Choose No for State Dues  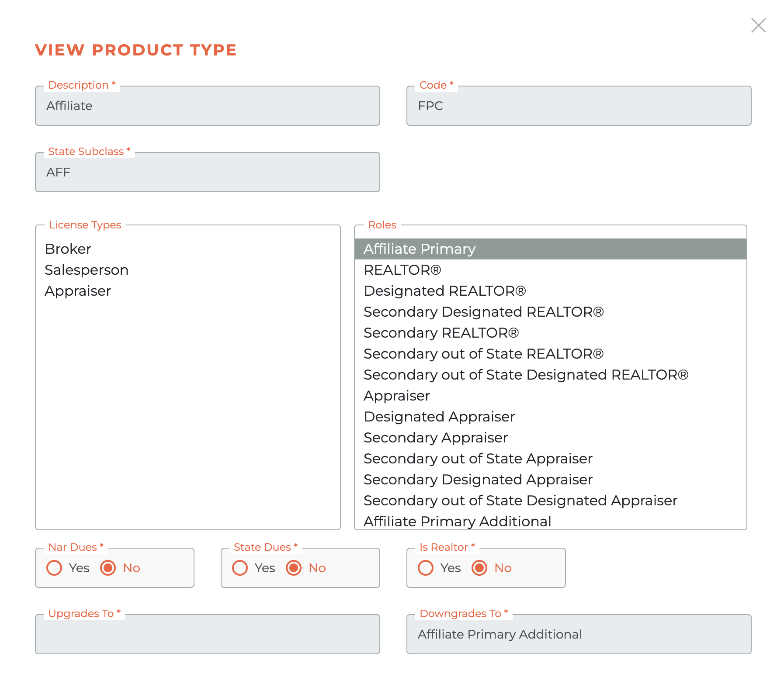(x=294, y=568)
